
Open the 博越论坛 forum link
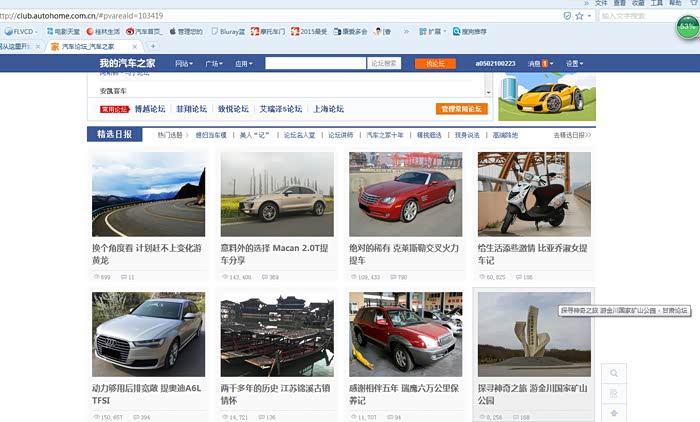coord(150,109)
